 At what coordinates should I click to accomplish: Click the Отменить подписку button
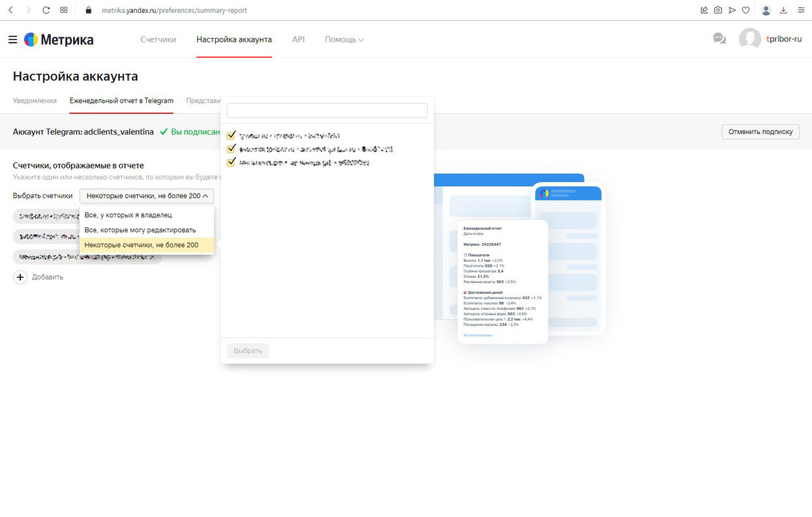tap(761, 131)
